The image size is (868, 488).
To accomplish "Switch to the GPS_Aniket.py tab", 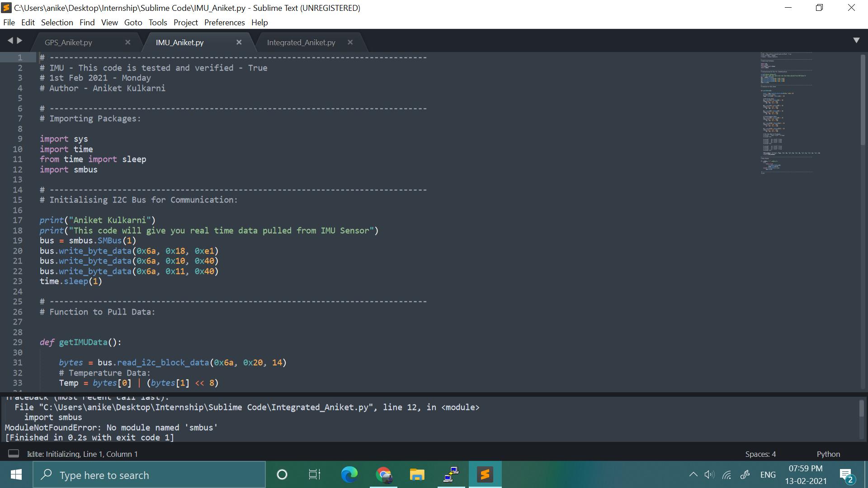I will pyautogui.click(x=68, y=42).
